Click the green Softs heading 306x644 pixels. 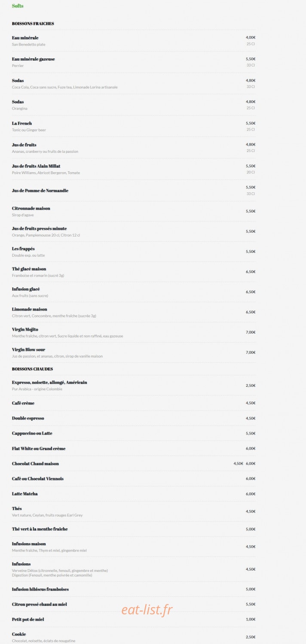[18, 6]
